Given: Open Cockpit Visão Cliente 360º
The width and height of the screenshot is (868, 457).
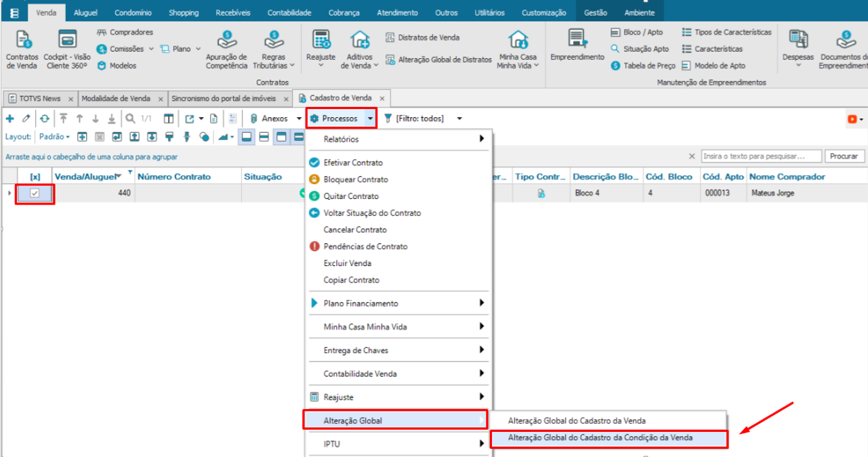Looking at the screenshot, I should (67, 49).
